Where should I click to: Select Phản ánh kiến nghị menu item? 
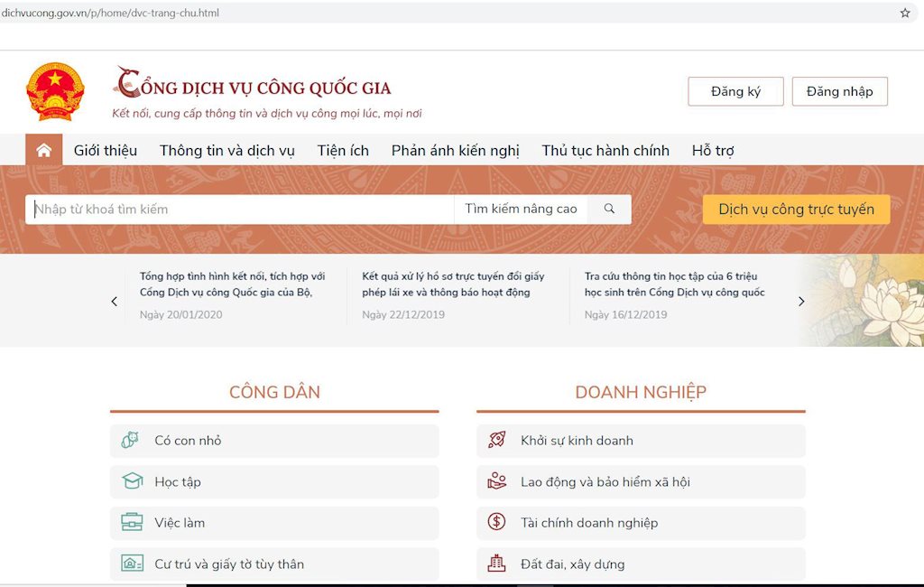tap(455, 151)
